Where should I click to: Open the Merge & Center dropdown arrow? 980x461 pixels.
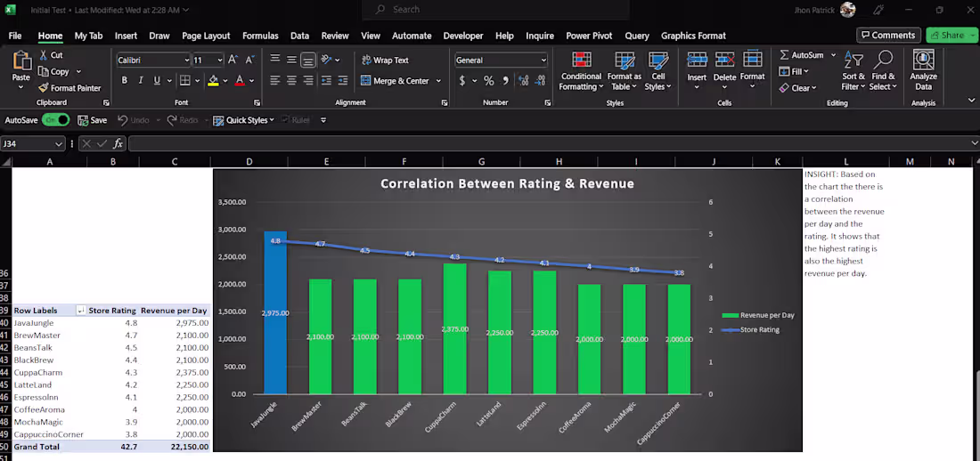tap(438, 81)
